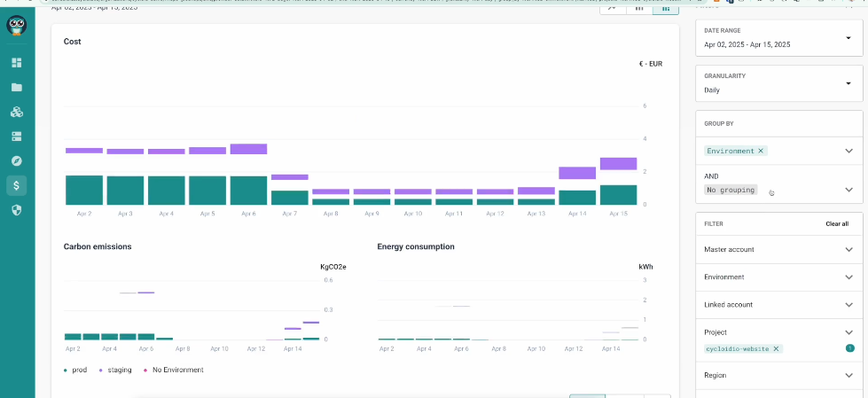Click the compass icon in sidebar

tap(17, 161)
